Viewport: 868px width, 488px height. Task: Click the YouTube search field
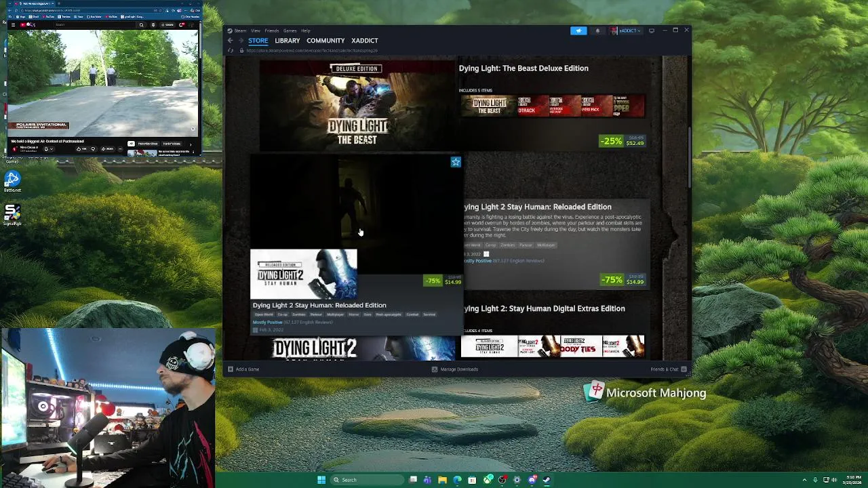click(x=95, y=25)
